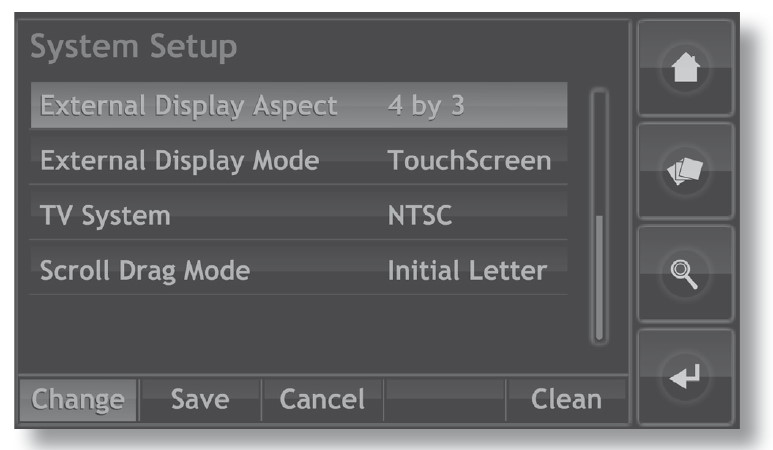Click the NTSC value
The height and width of the screenshot is (450, 773).
(x=420, y=215)
